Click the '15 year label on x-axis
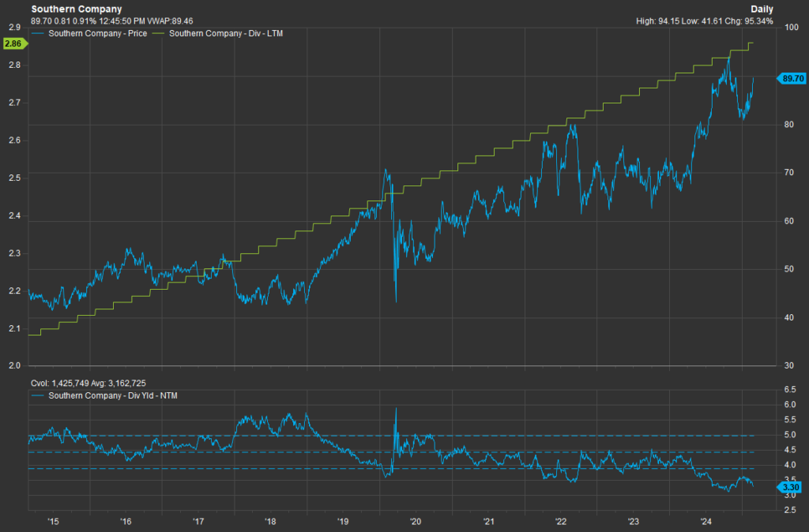The width and height of the screenshot is (809, 532). click(x=53, y=521)
